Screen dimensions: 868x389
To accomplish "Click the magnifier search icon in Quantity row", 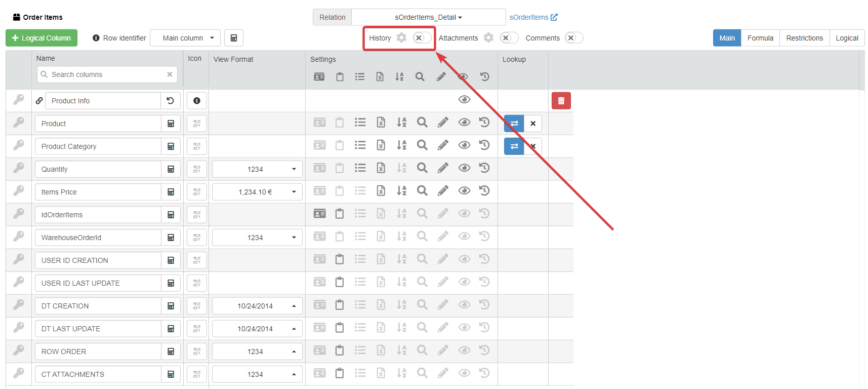I will (x=422, y=168).
